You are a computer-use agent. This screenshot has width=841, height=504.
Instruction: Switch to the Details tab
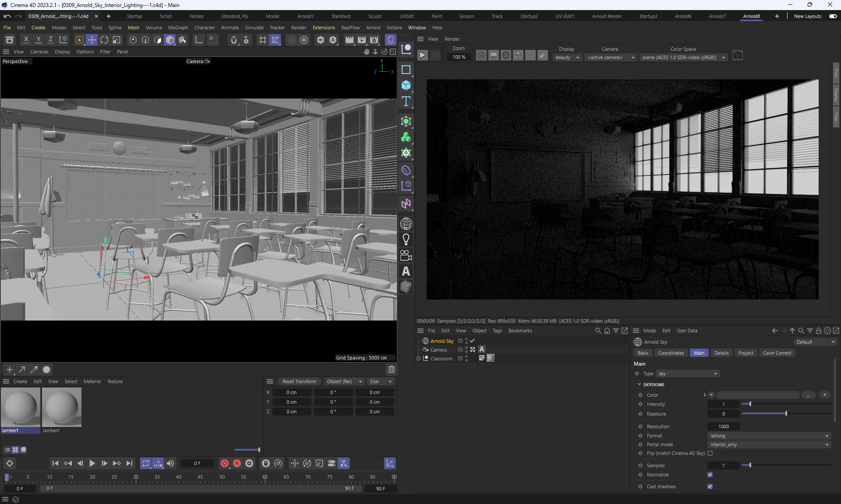pos(721,353)
